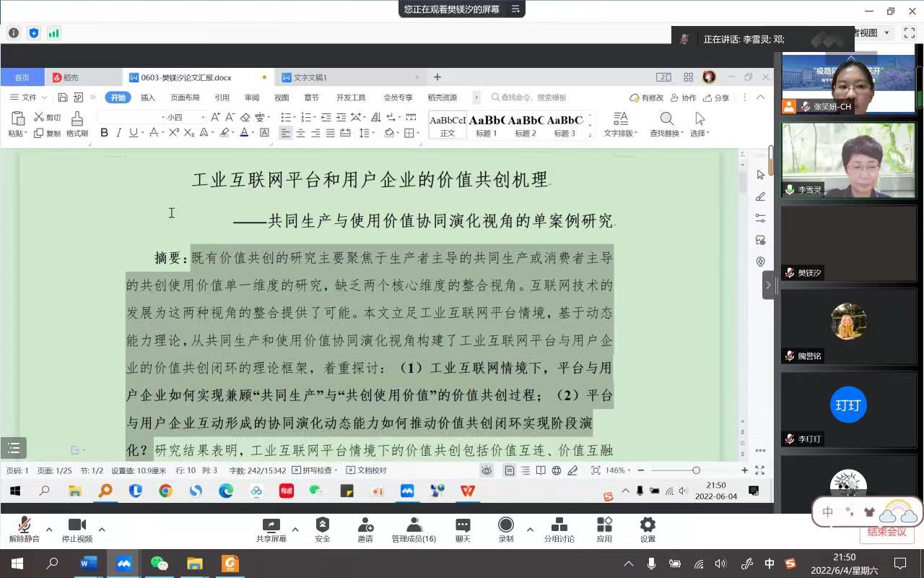
Task: Expand video options arrow beside 停止视频
Action: [x=102, y=530]
